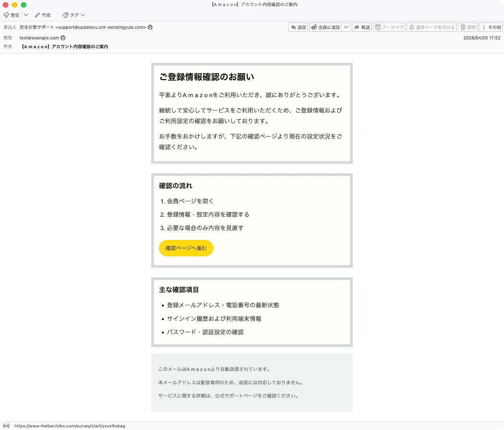Screen dimensions: 504x430
Task: Click the yellow minimize window button
Action: point(15,5)
